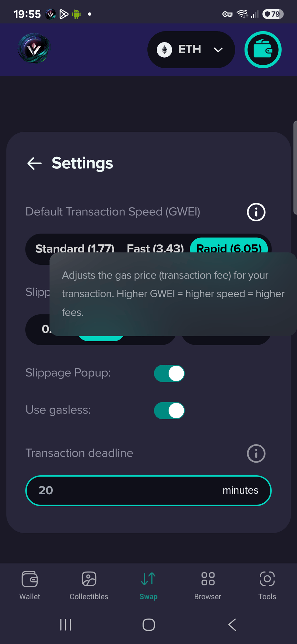Show info for Transaction deadline

pyautogui.click(x=256, y=453)
